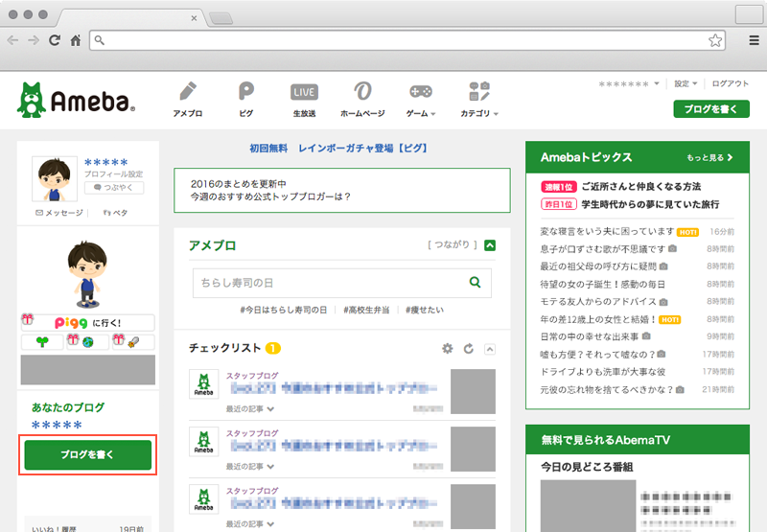The image size is (767, 532).
Task: Open hashtag #今日はちらし寿司の日
Action: [283, 310]
